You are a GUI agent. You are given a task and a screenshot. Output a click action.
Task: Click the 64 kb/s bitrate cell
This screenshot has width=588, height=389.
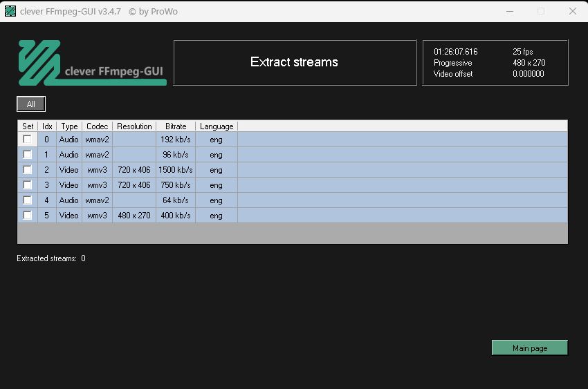pos(176,200)
